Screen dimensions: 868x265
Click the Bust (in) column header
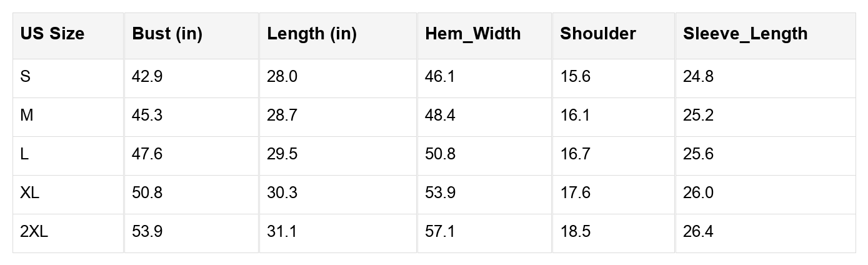point(167,34)
